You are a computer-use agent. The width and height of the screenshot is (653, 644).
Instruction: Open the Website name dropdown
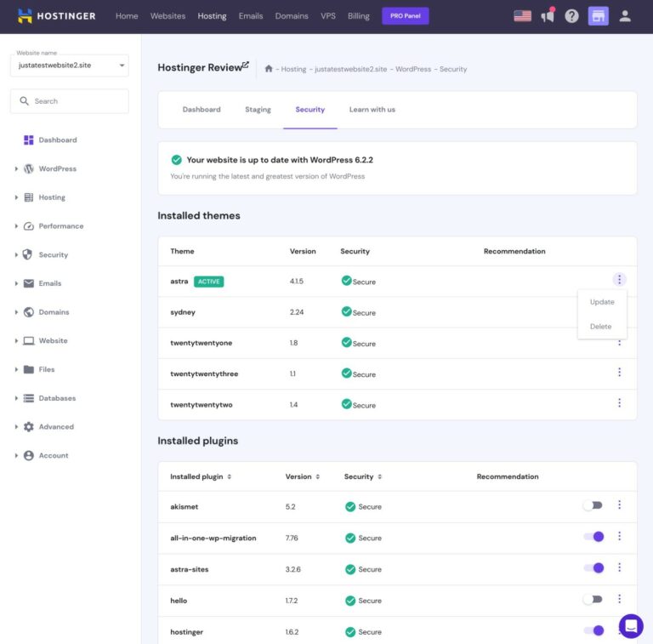point(70,66)
